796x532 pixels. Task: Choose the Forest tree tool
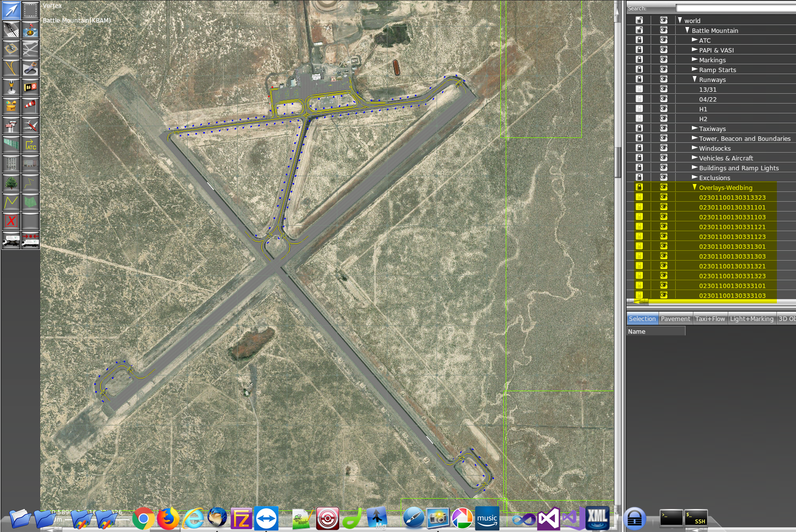pos(11,183)
